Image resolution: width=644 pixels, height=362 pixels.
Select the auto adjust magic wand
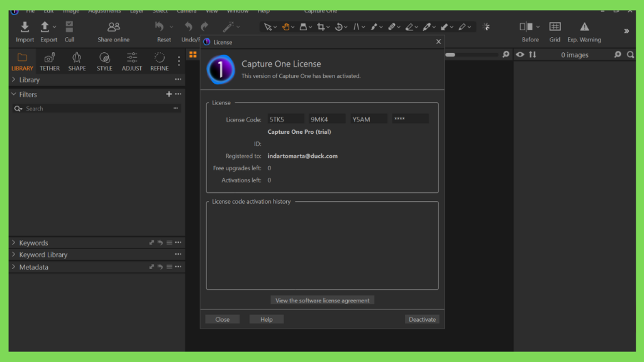point(228,26)
